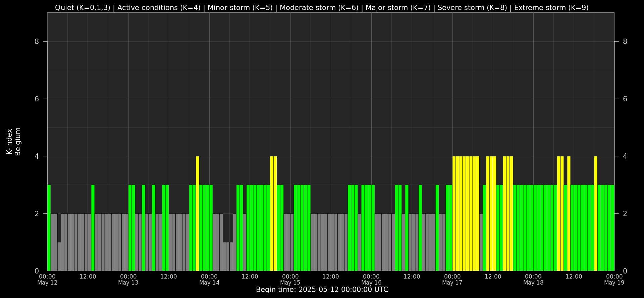Click the 'K-index Belgium' vertical axis title
The height and width of the screenshot is (298, 644).
point(13,142)
